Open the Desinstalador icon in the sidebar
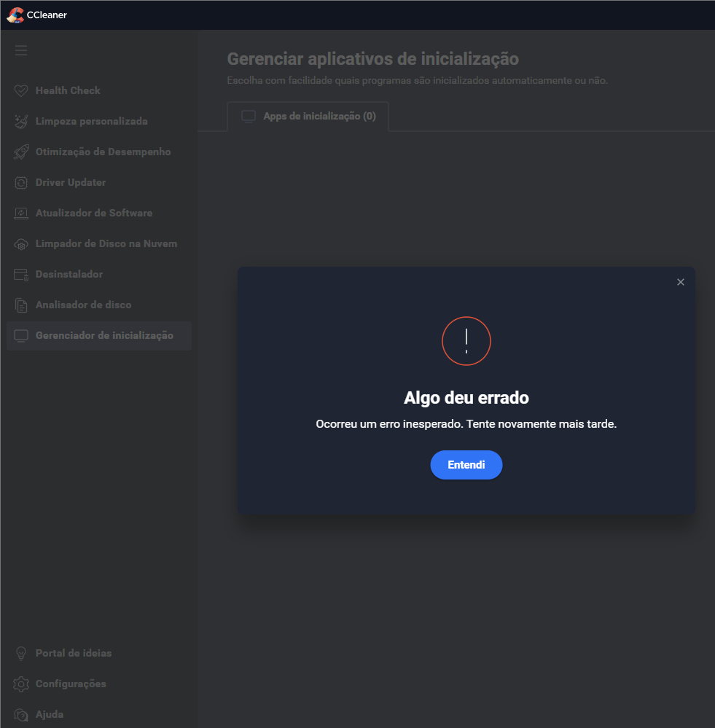 [21, 275]
